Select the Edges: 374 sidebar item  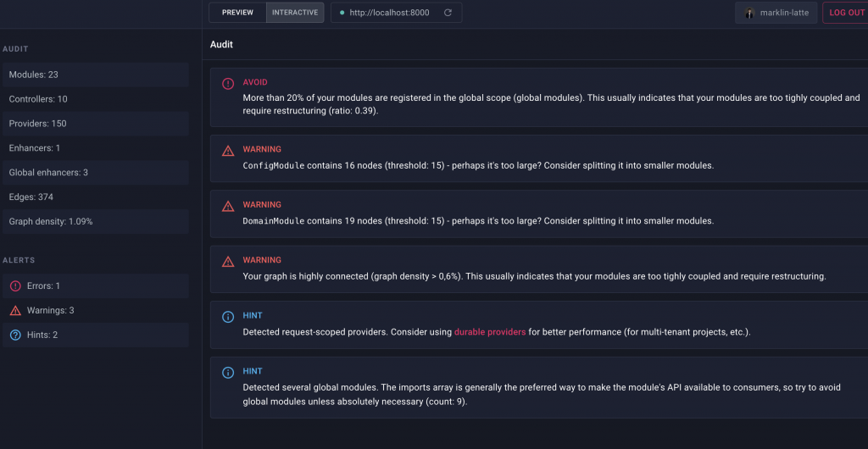click(x=95, y=197)
